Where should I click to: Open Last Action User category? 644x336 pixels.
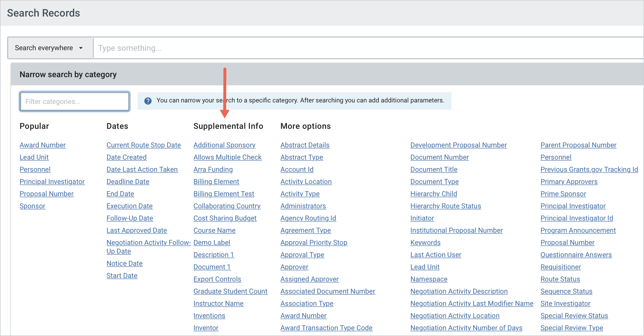436,255
